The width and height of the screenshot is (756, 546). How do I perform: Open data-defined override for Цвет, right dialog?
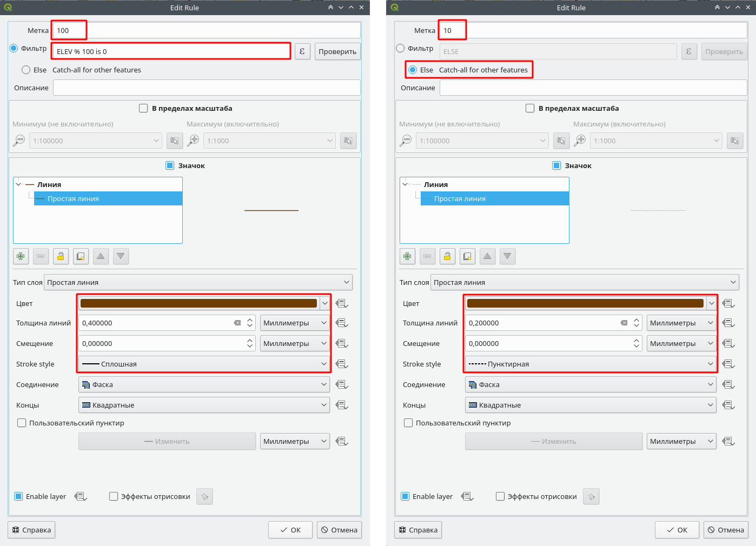(728, 303)
